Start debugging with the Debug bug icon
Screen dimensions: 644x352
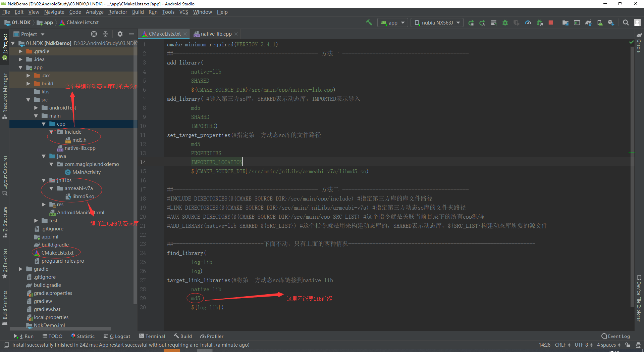click(505, 23)
